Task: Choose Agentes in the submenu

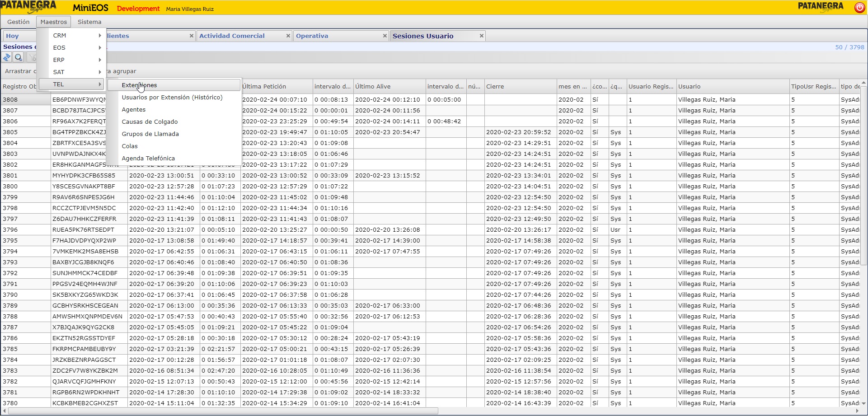Action: tap(174, 109)
